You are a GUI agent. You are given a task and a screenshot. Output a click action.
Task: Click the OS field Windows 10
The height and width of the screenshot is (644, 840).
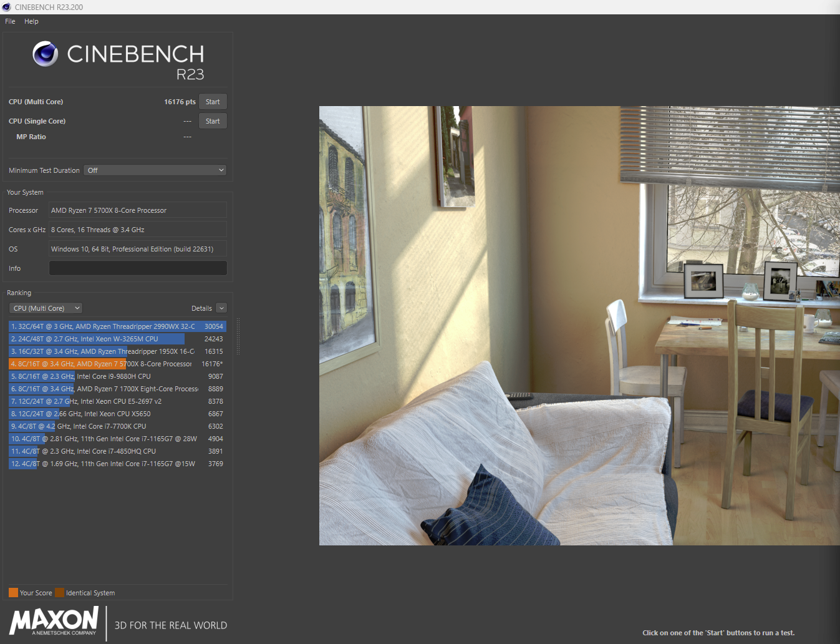tap(138, 249)
